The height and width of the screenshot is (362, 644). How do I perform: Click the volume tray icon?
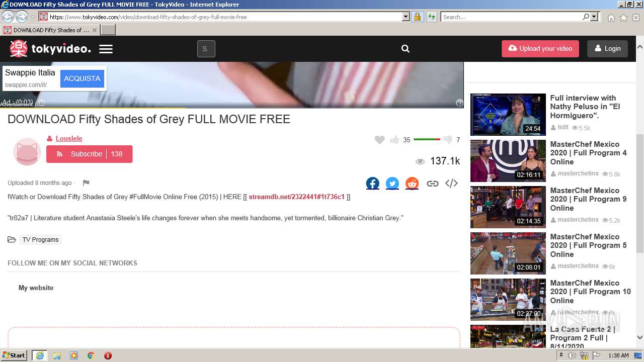[572, 355]
